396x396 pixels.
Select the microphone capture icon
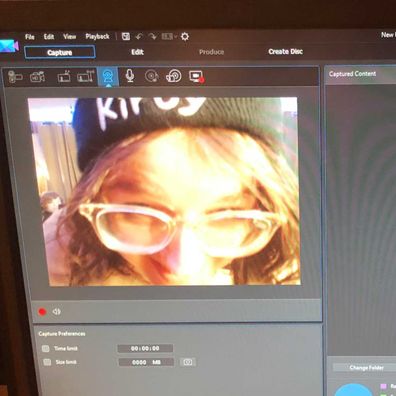coord(130,76)
